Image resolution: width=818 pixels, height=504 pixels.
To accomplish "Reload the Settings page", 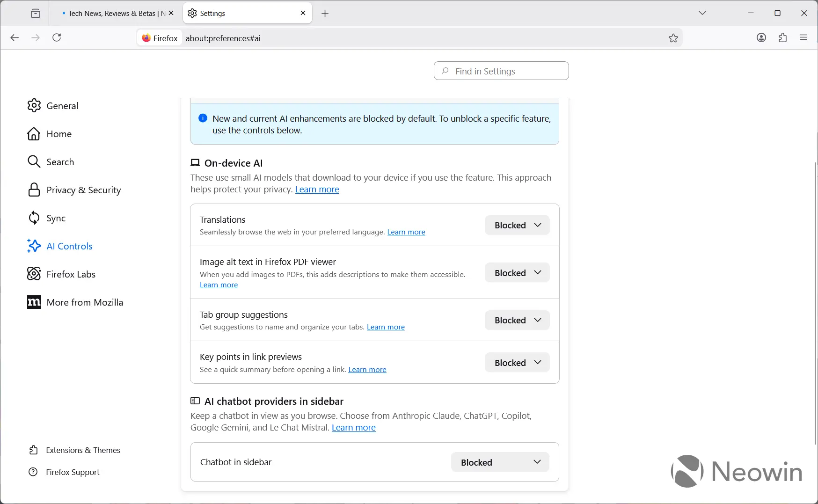I will click(57, 37).
